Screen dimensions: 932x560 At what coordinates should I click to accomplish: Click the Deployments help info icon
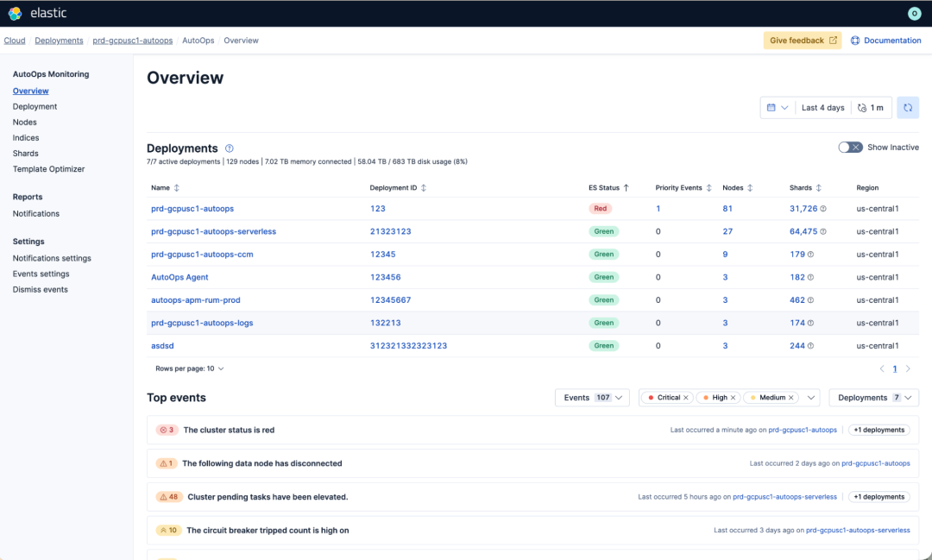(229, 148)
